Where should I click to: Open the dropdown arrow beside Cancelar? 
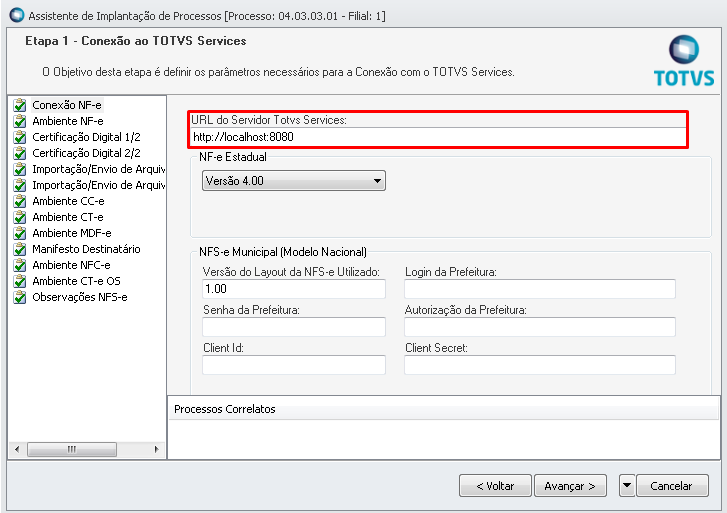627,486
